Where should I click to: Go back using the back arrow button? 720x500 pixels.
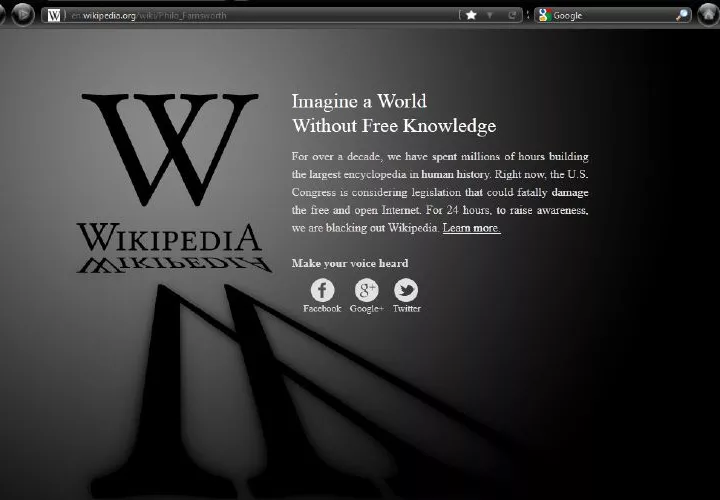tap(4, 15)
